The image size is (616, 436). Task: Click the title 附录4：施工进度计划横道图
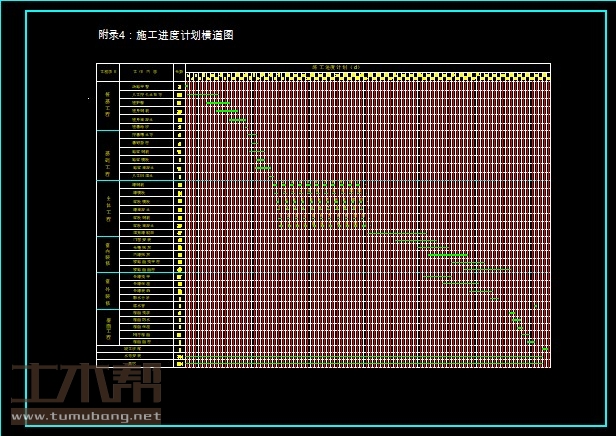[x=166, y=35]
